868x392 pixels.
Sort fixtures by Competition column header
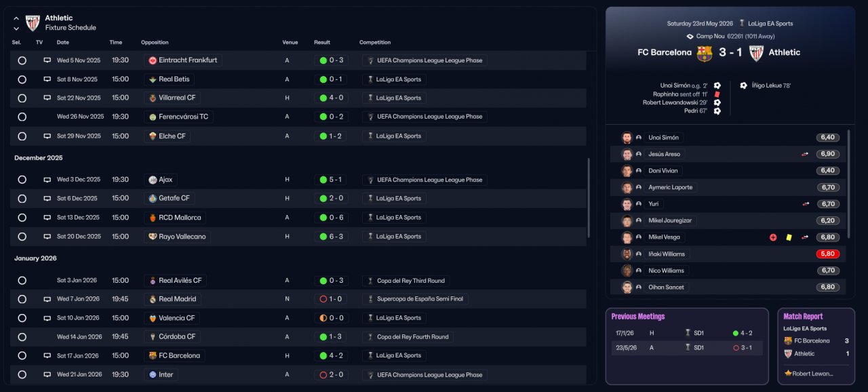[x=375, y=43]
